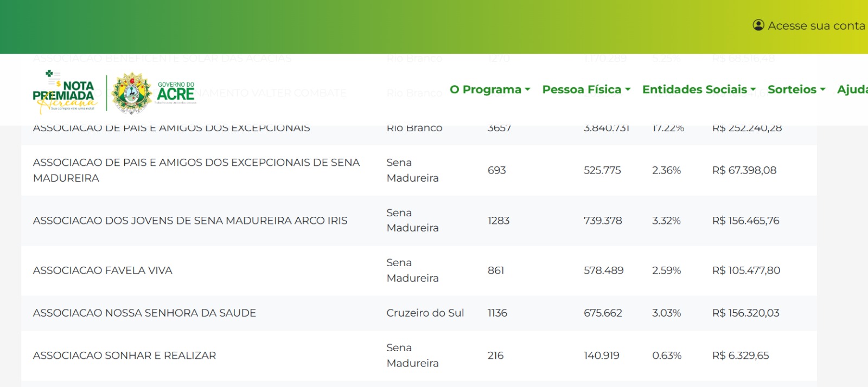The height and width of the screenshot is (387, 868).
Task: Click the Governo do Acre coat of arms
Action: [x=131, y=93]
